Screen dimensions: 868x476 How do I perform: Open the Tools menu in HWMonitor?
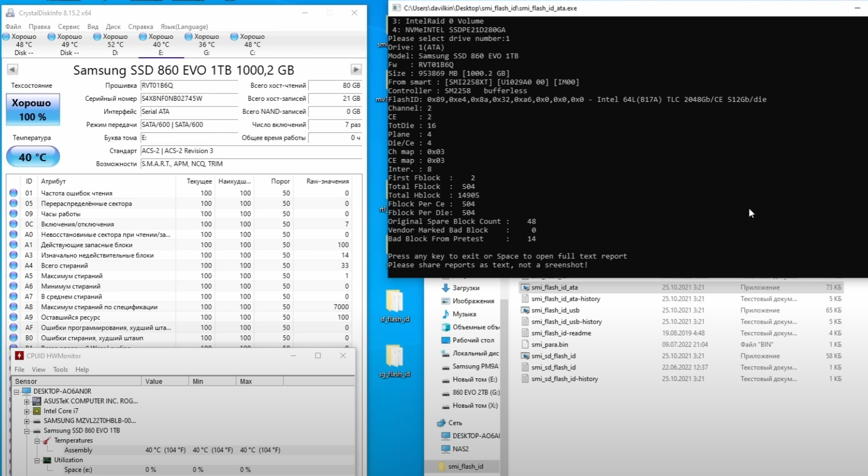60,369
